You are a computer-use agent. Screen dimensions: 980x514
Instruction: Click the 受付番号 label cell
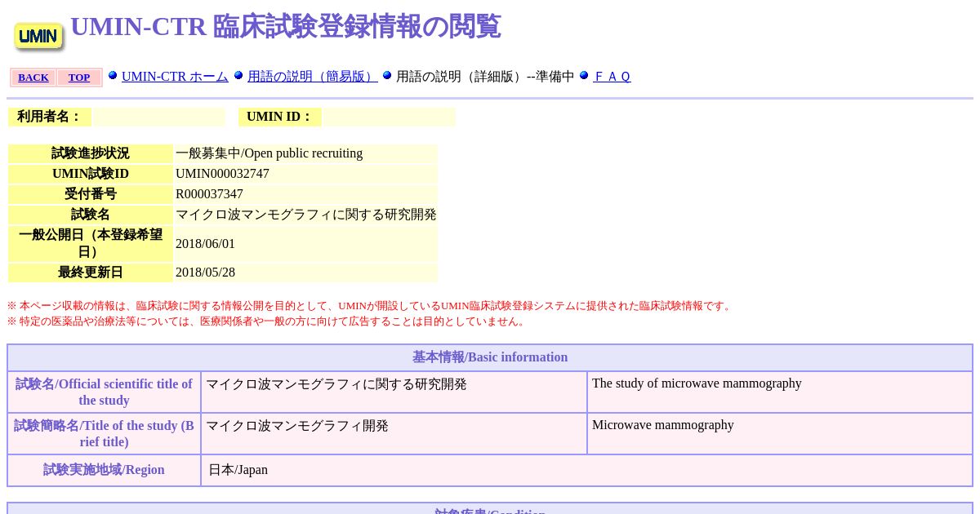coord(91,194)
